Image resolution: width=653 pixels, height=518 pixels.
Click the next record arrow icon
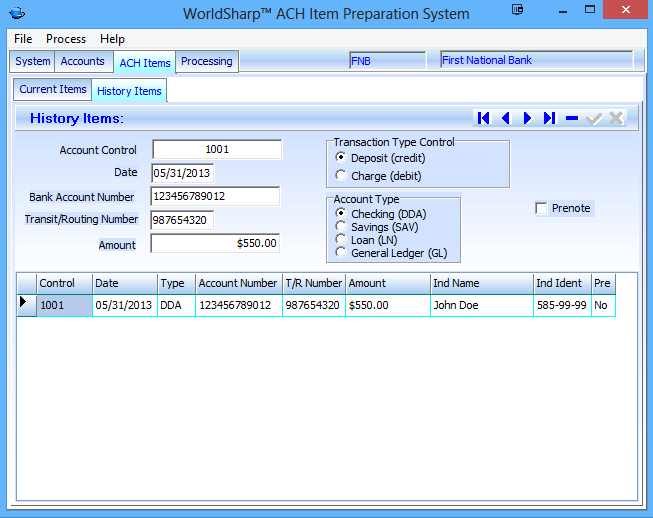527,118
